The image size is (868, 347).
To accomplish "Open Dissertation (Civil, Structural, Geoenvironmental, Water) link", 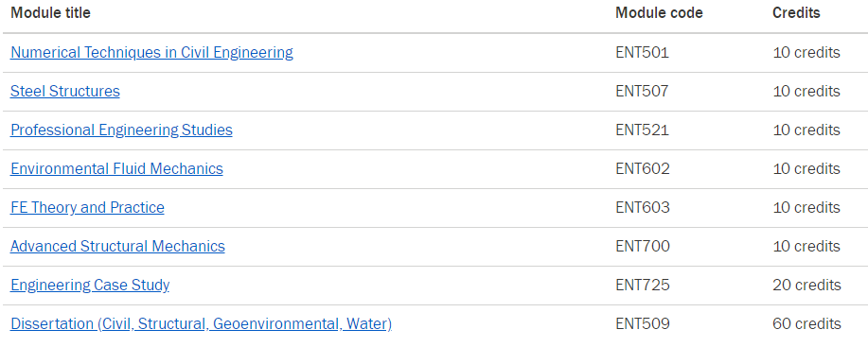I will click(x=201, y=323).
